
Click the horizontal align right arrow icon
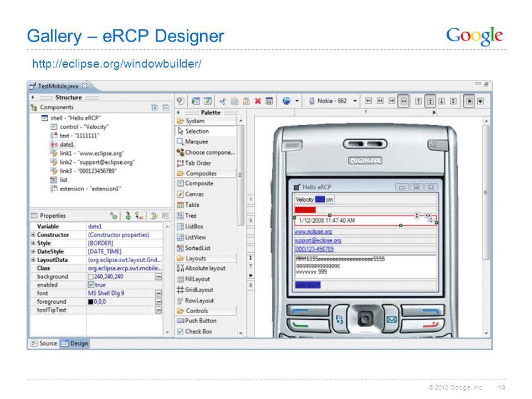coord(392,101)
